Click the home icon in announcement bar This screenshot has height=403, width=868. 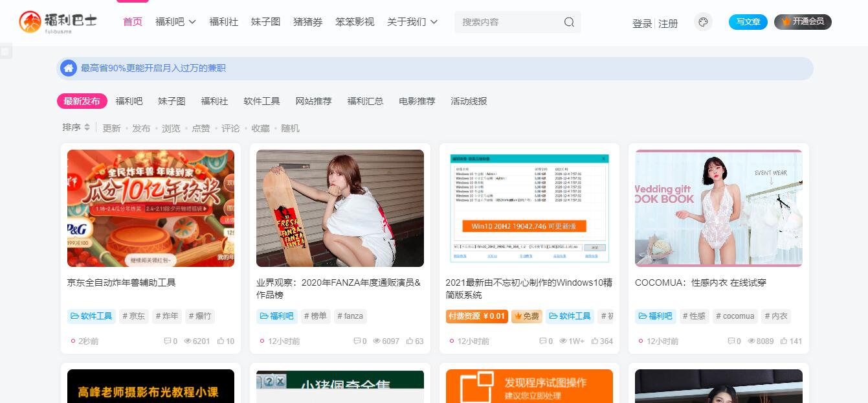(69, 68)
